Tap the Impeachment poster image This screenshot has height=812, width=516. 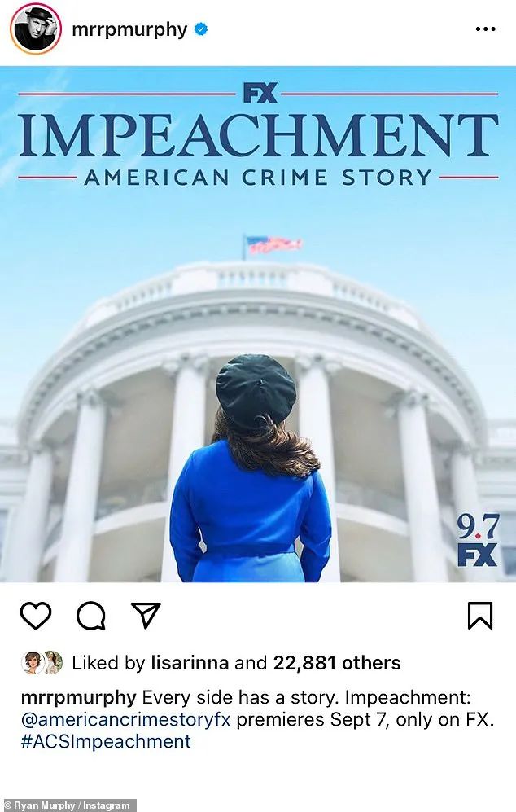tap(258, 324)
